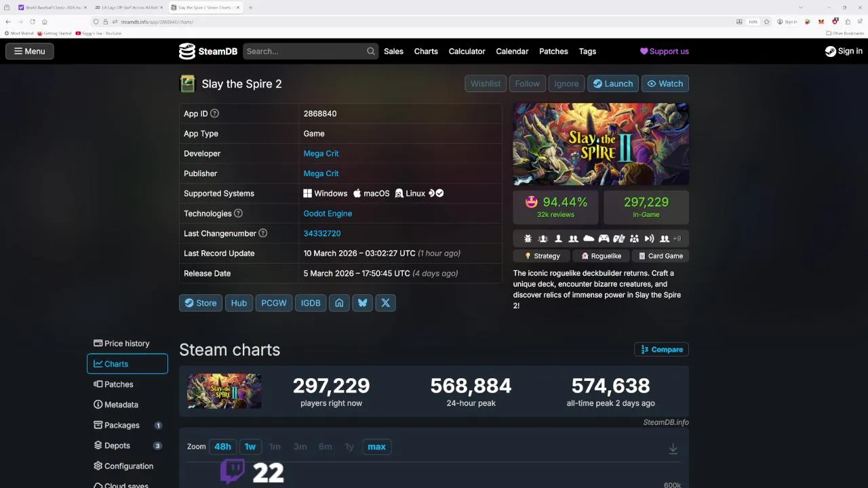Open the SteamDB logo home link
Viewport: 868px width, 488px height.
pos(208,52)
